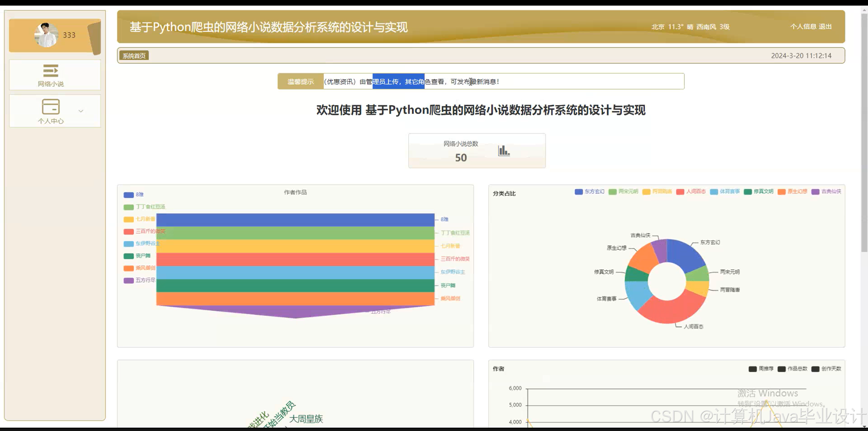Toggle 三百斤的微笑 legend entry

[144, 231]
